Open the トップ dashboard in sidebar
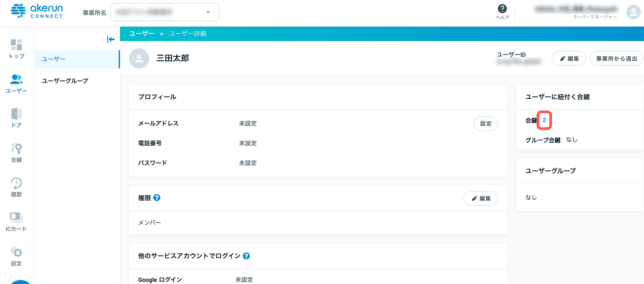 pyautogui.click(x=16, y=49)
